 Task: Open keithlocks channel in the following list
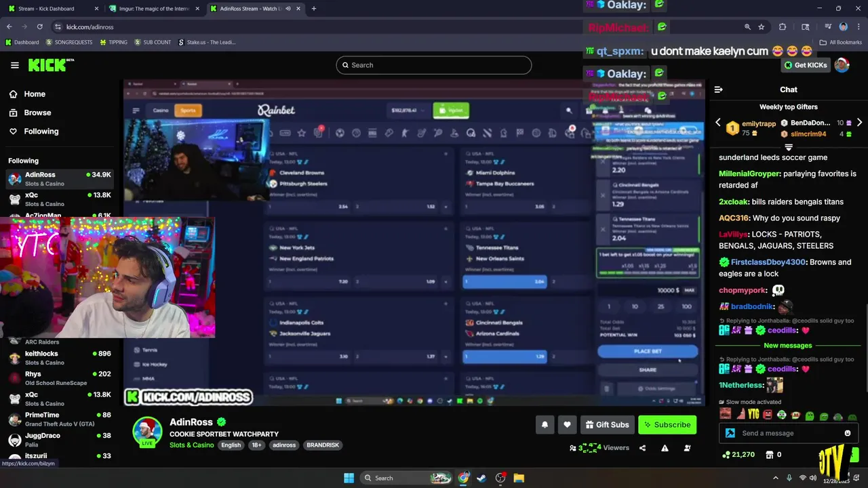(60, 358)
